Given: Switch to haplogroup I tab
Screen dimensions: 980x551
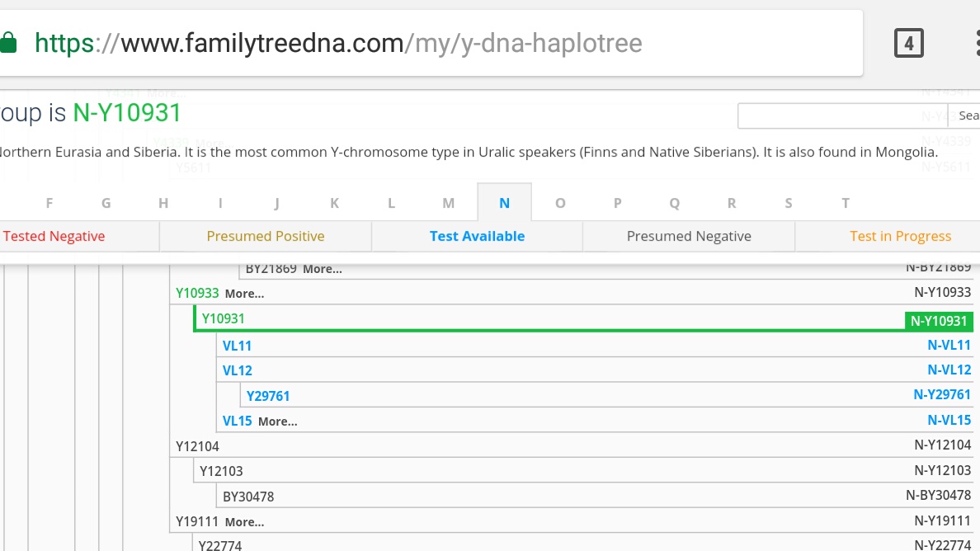Looking at the screenshot, I should coord(220,203).
